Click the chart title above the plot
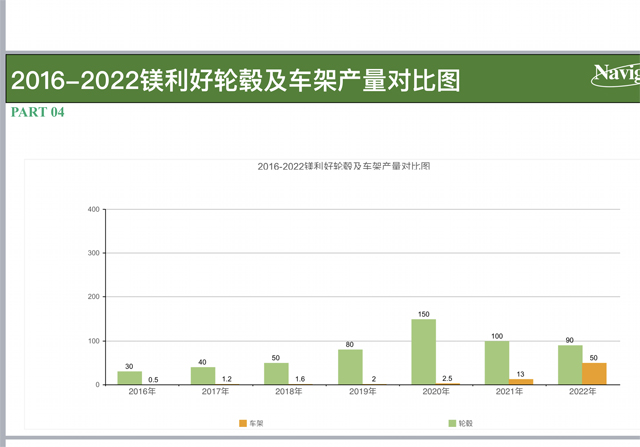The image size is (640, 447). [x=343, y=167]
